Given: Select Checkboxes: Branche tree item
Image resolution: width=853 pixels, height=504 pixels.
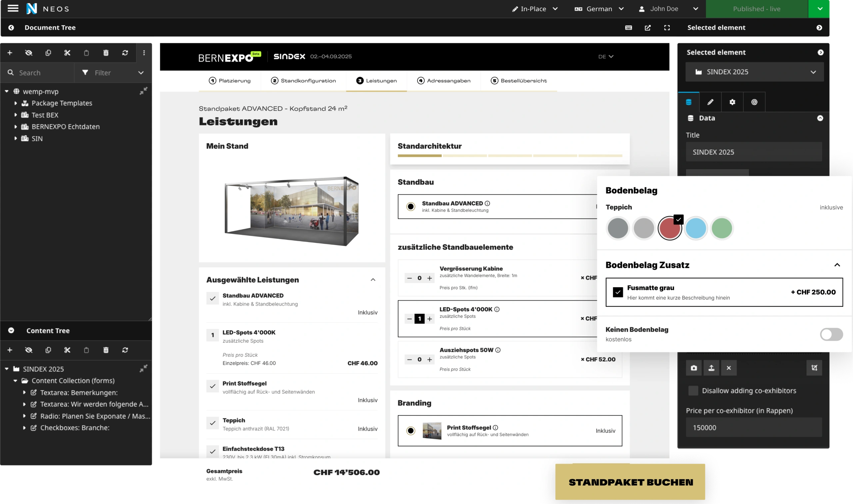Looking at the screenshot, I should (x=75, y=428).
